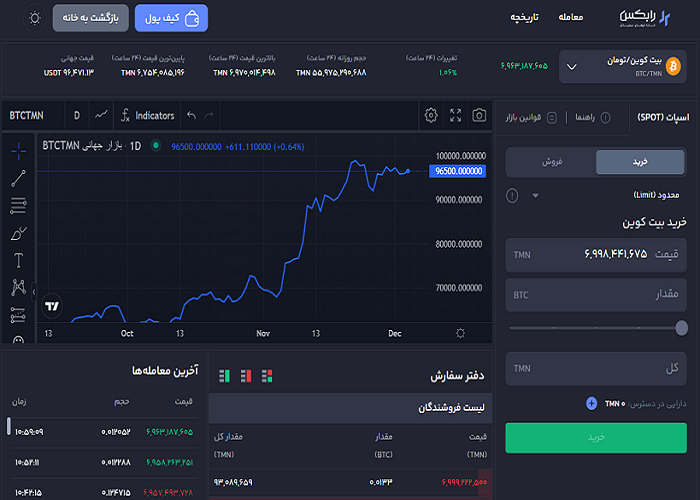Select the trend line drawing tool

[x=19, y=179]
